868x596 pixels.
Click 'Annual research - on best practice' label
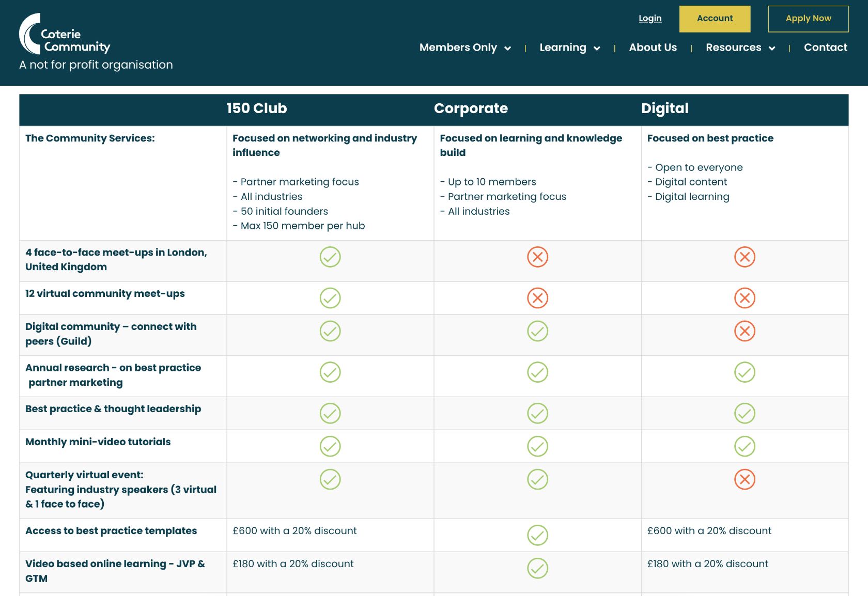click(x=113, y=375)
